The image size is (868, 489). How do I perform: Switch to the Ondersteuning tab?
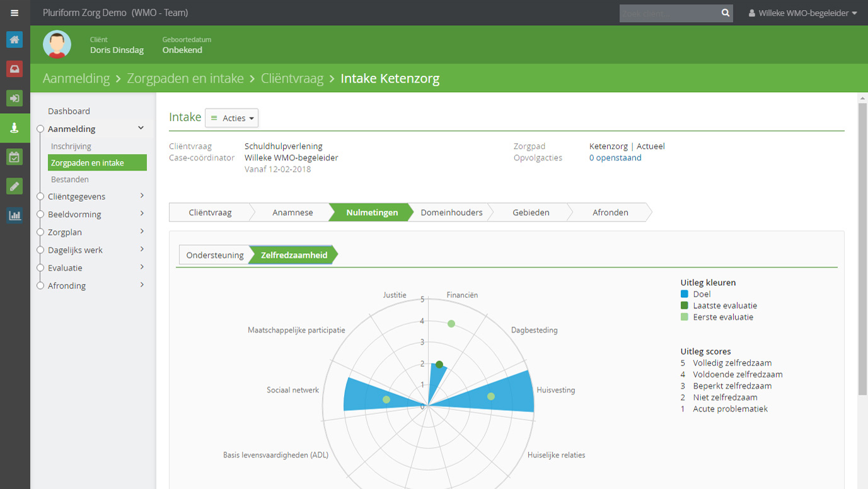[214, 255]
